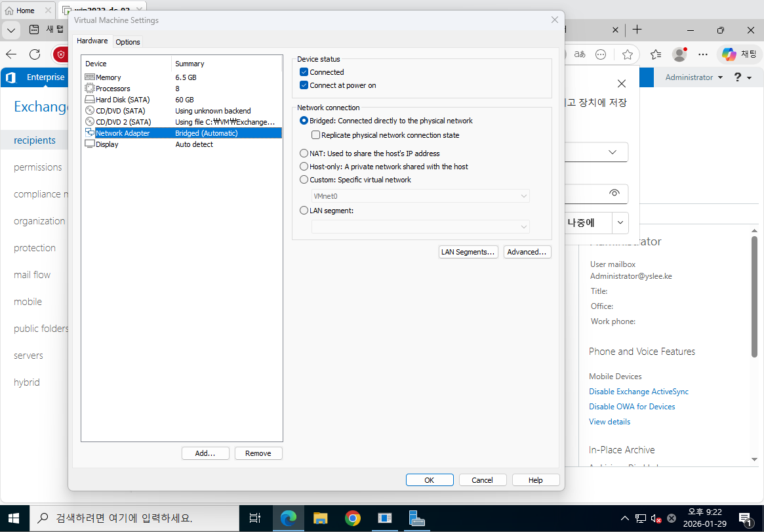764x532 pixels.
Task: Select the Bridged network radio button
Action: [304, 120]
